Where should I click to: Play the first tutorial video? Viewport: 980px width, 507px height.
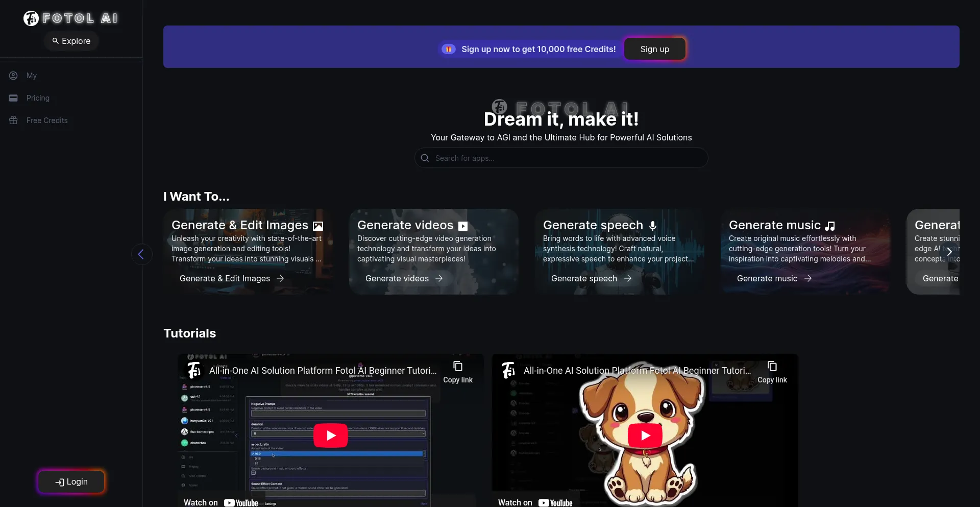pyautogui.click(x=331, y=436)
